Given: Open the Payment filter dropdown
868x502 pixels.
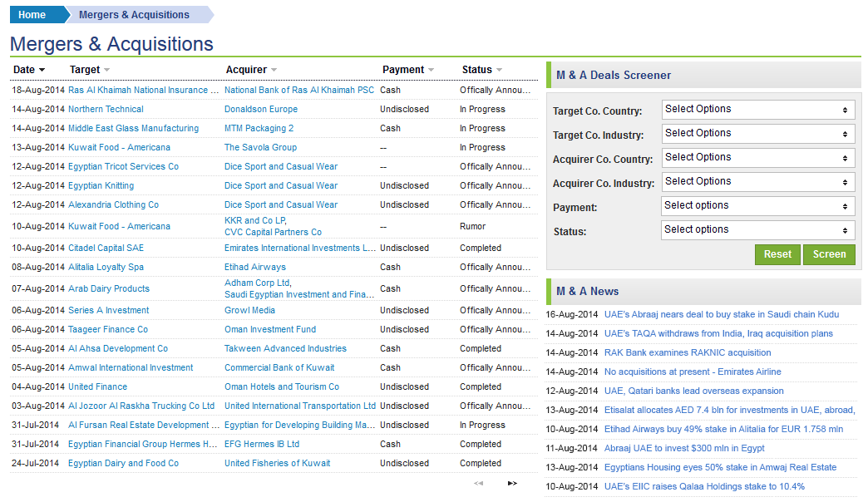Looking at the screenshot, I should pyautogui.click(x=758, y=206).
